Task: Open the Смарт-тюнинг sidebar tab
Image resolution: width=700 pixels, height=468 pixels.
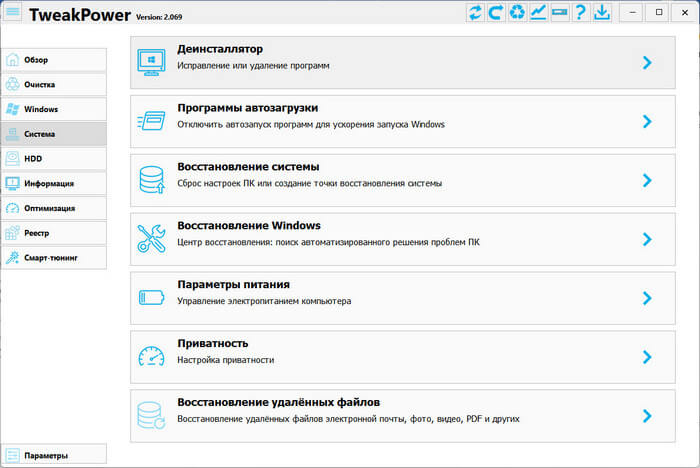Action: [53, 258]
